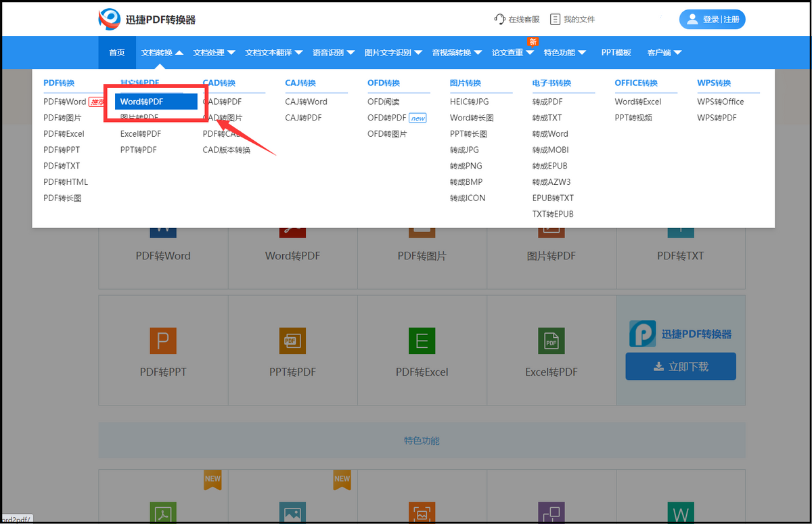
Task: Open the PDF转Word card label
Action: 163,256
